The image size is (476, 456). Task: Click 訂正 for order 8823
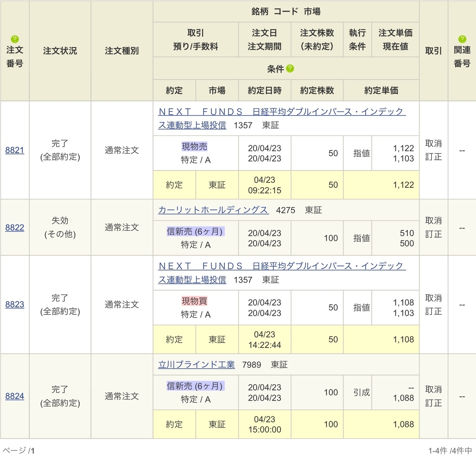pyautogui.click(x=433, y=311)
